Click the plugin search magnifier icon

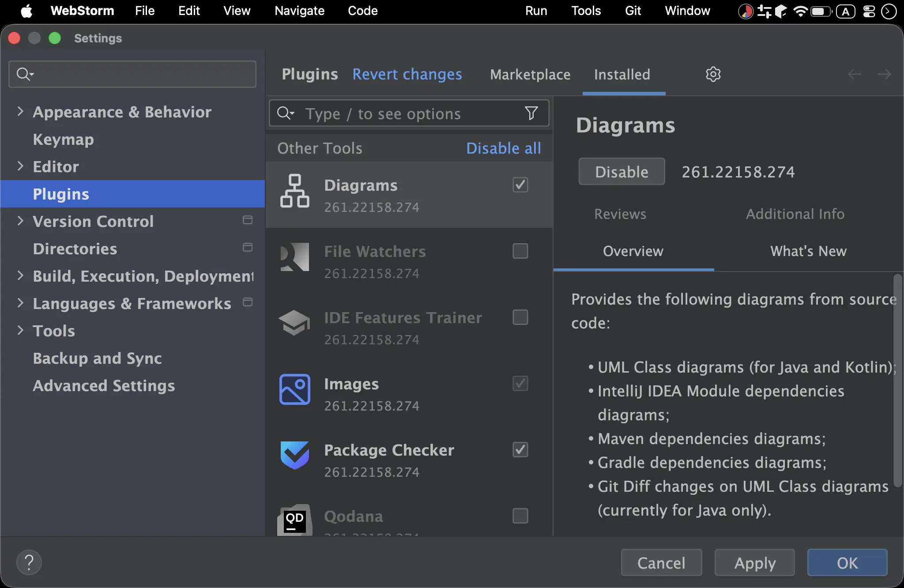[285, 113]
